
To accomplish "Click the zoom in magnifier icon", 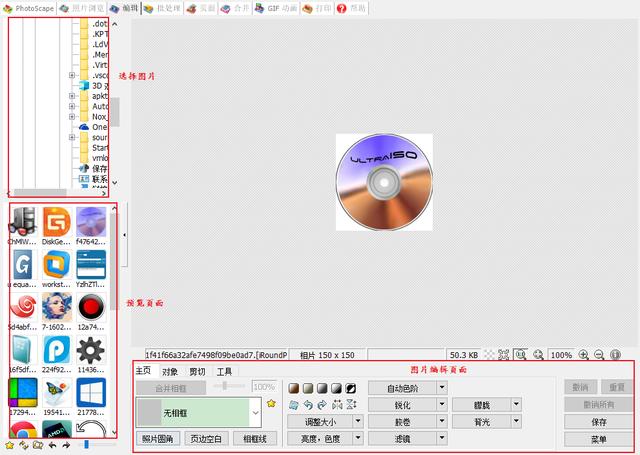I will pyautogui.click(x=584, y=355).
